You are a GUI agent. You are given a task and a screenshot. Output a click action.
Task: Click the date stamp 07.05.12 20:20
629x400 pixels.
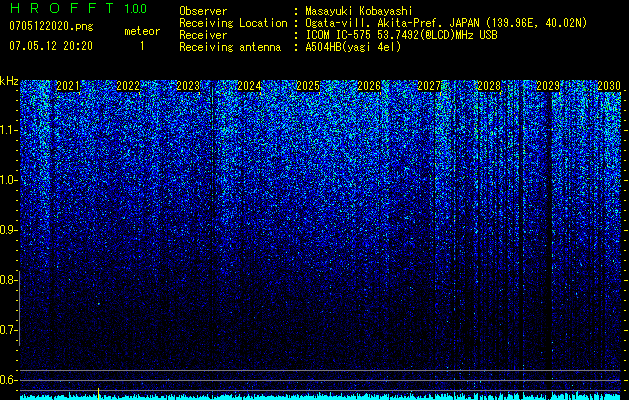point(51,46)
